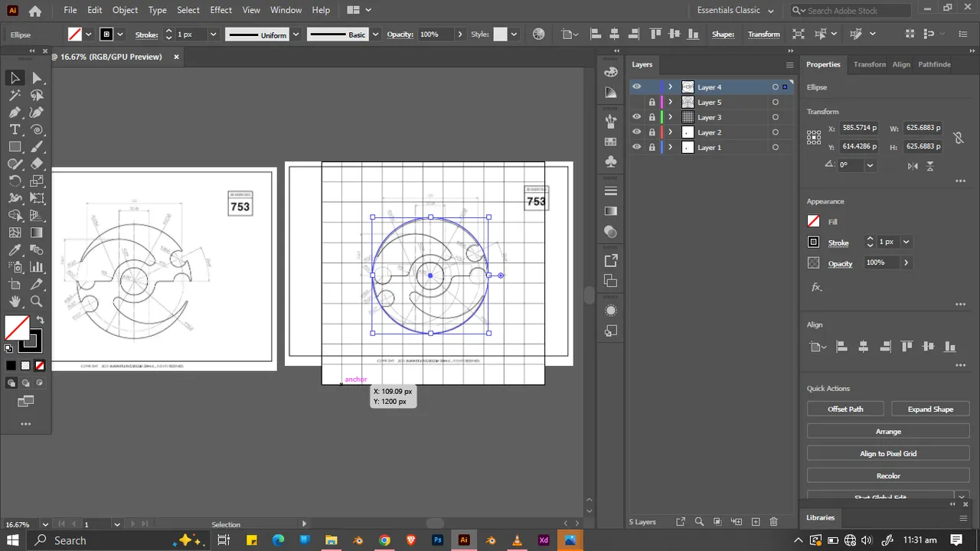Screen dimensions: 980x551
Task: Unlock Layer 1 via its lock icon
Action: coord(652,147)
